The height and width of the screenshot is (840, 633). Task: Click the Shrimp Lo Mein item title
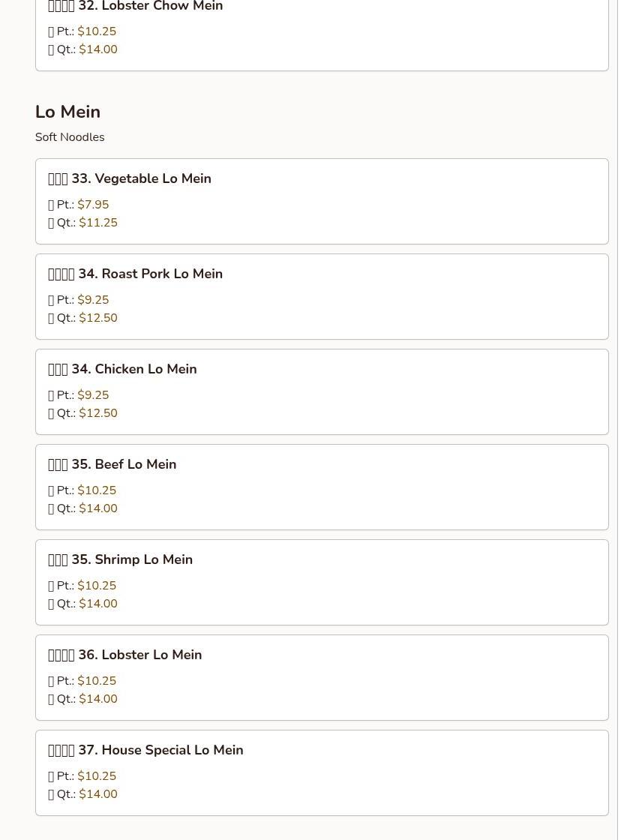pos(120,559)
